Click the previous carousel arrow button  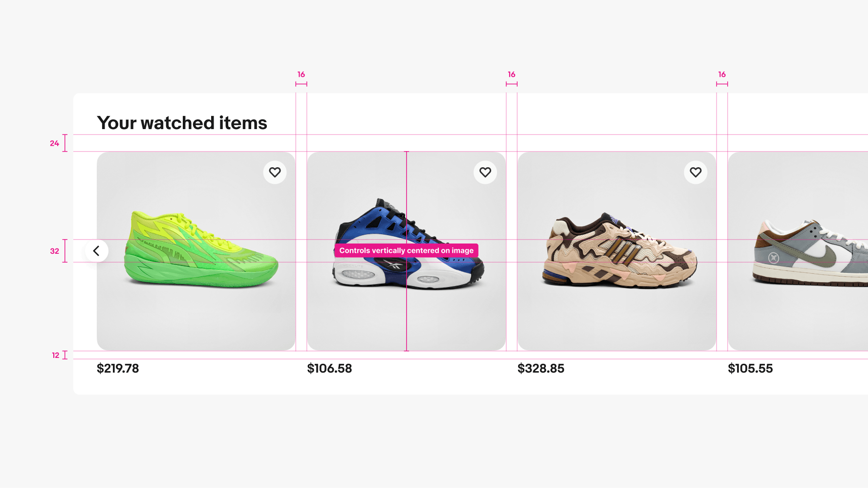pos(97,251)
